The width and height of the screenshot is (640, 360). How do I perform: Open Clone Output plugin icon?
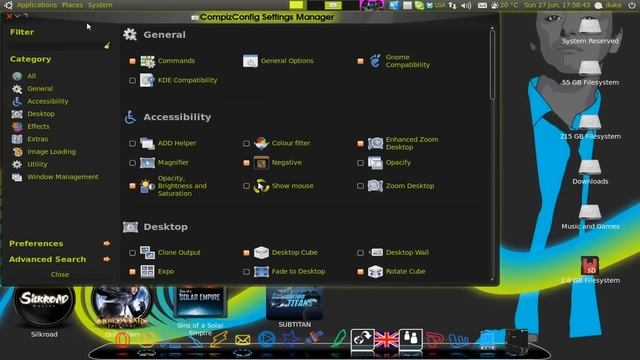tap(147, 253)
